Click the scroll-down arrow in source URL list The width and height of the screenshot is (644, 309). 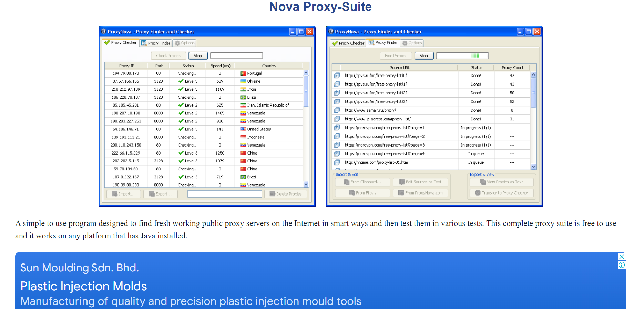533,167
